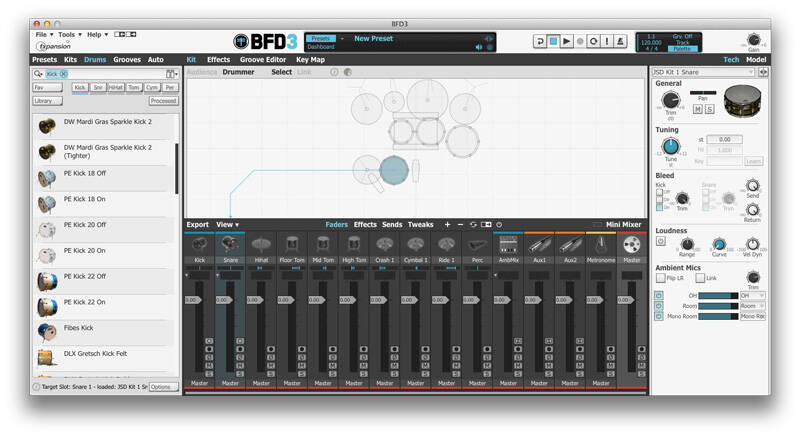800x436 pixels.
Task: Open the Tools menu
Action: click(69, 34)
